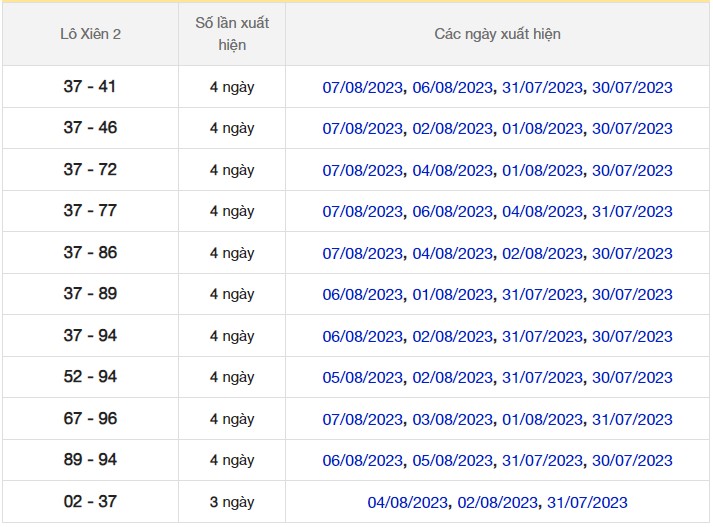Image resolution: width=713 pixels, height=527 pixels.
Task: Open 31/07/2023 link in the 37 - 77 row
Action: (x=632, y=212)
